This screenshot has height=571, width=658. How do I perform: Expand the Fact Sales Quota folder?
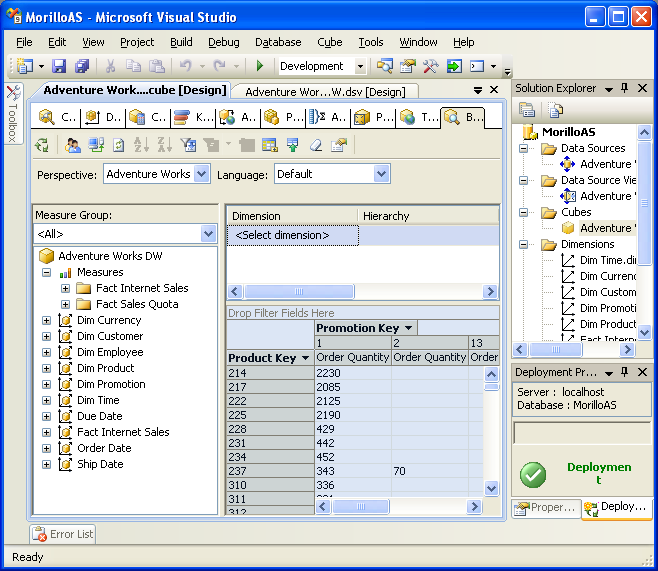pyautogui.click(x=65, y=304)
